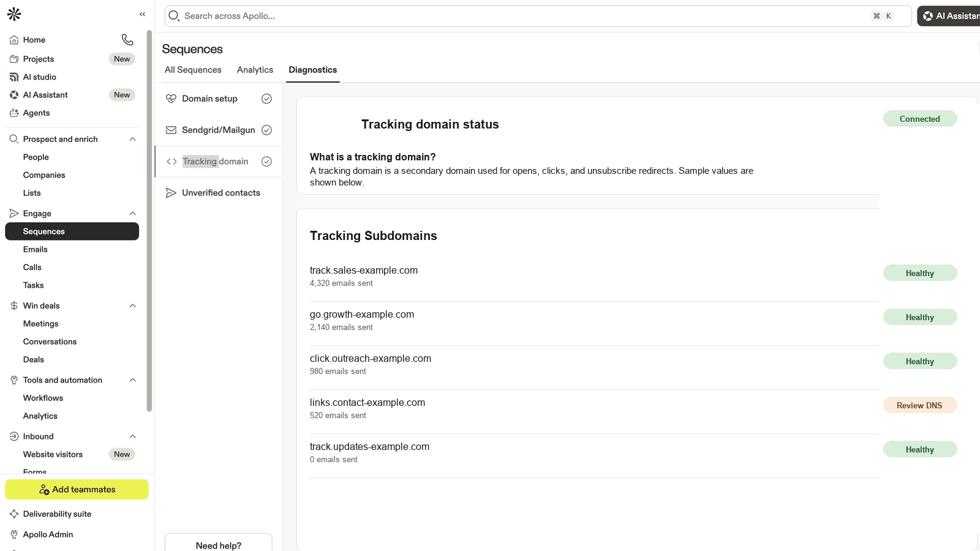
Task: Switch to All Sequences tab
Action: [193, 70]
